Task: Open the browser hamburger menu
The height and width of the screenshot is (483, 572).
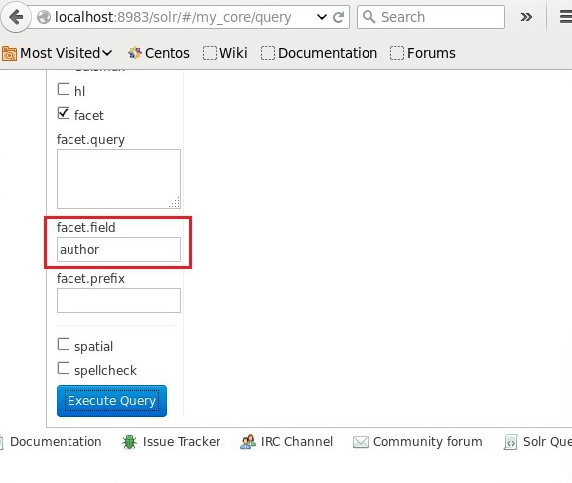Action: coord(566,17)
